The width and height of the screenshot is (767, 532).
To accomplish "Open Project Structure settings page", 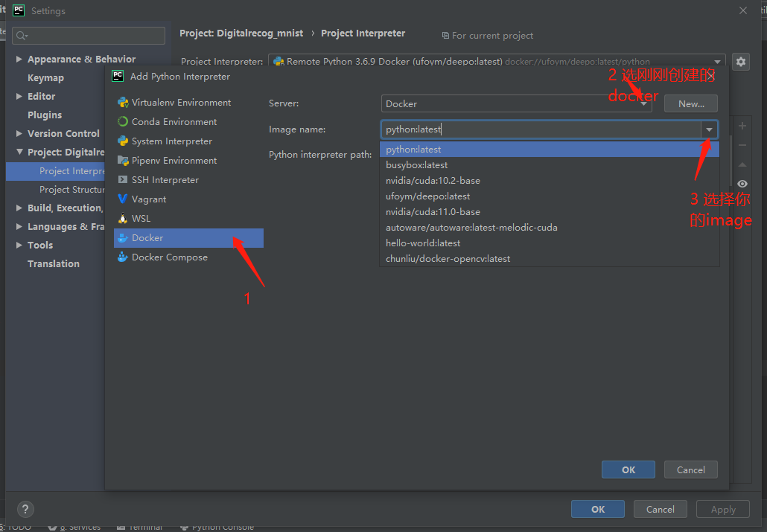I will coord(72,189).
